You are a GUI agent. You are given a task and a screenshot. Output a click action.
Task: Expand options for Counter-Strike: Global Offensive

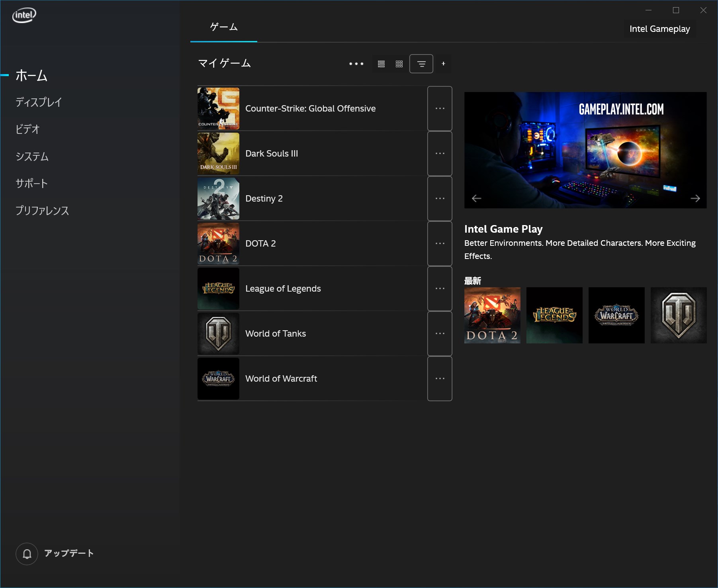point(440,108)
